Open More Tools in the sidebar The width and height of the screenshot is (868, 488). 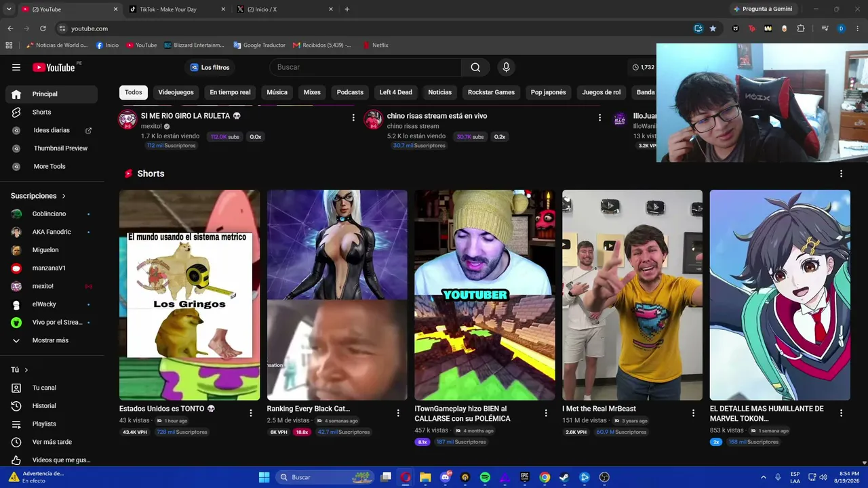click(52, 166)
